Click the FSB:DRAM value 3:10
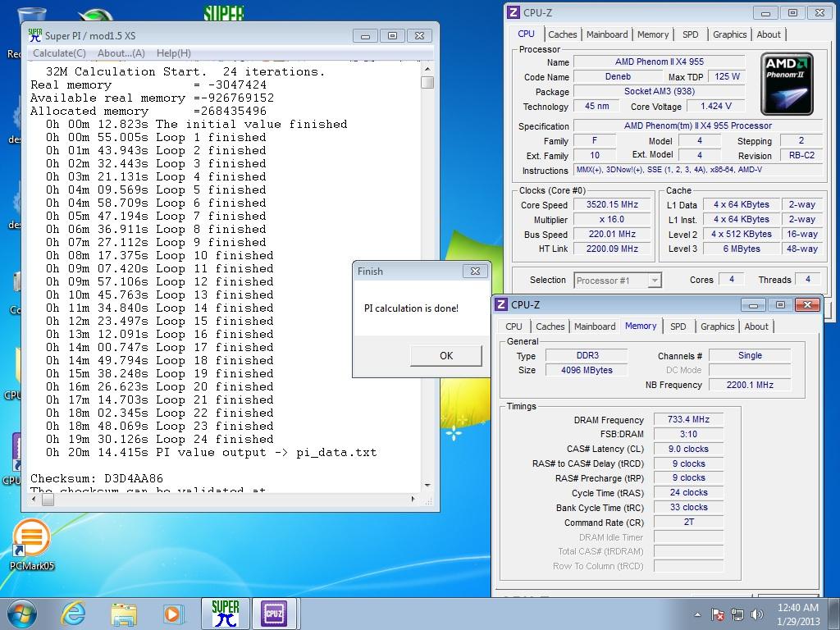840x630 pixels. click(688, 434)
